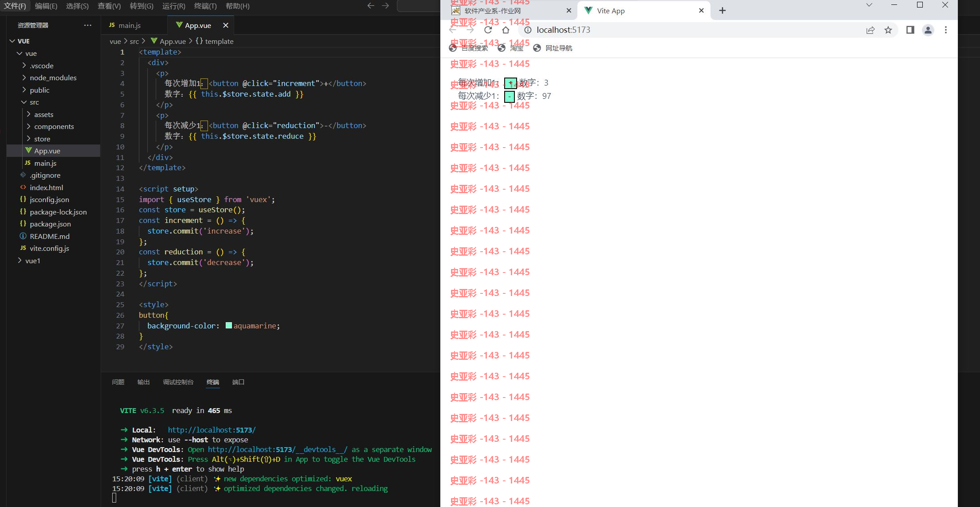Open the browser profile icon
This screenshot has height=507, width=980.
(x=928, y=30)
